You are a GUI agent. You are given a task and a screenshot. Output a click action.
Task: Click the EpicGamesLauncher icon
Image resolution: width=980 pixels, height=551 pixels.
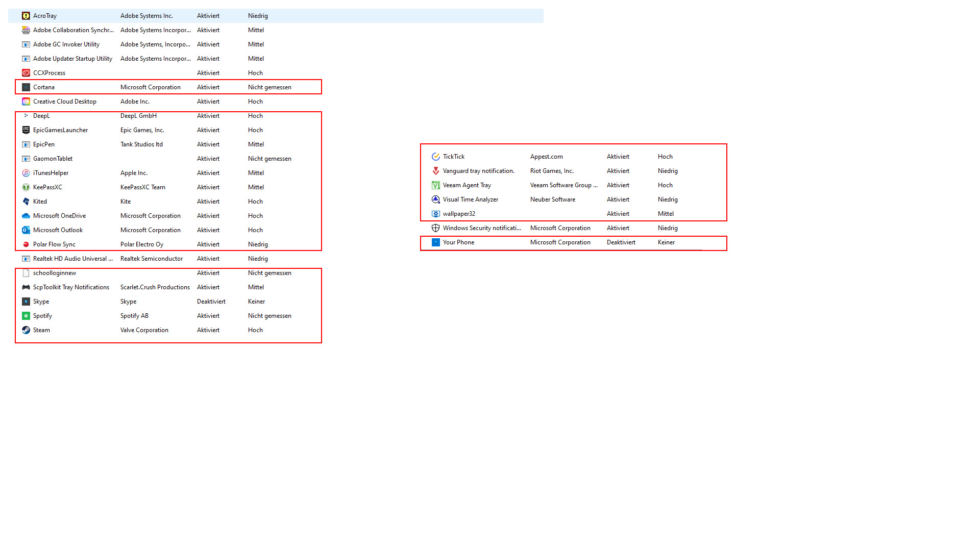(x=26, y=130)
